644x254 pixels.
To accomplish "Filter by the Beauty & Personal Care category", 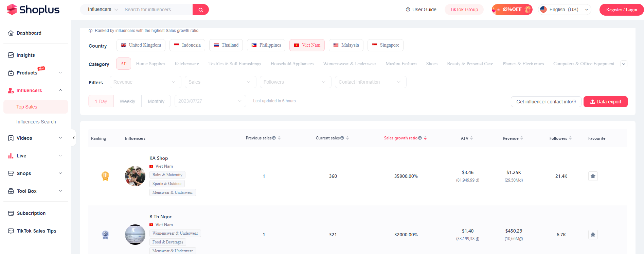I will (470, 64).
